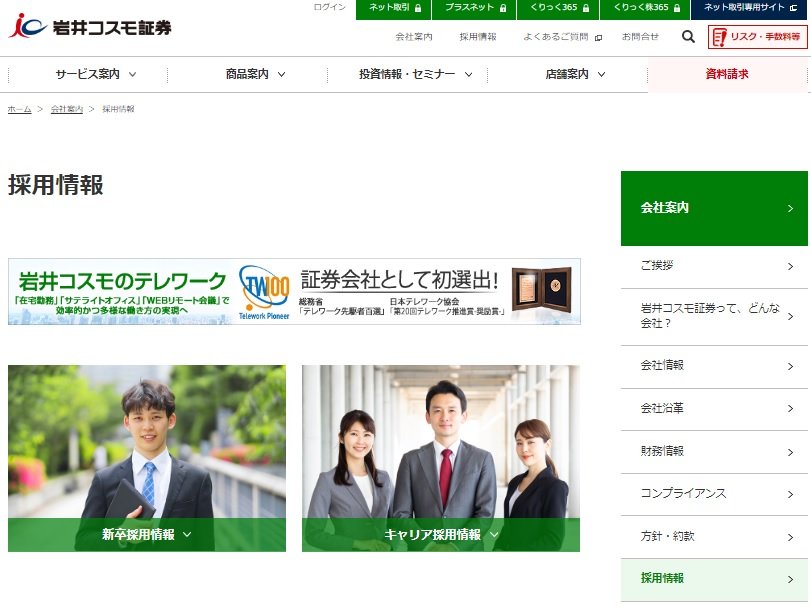Select 財務情報 in the sidebar

tap(714, 452)
